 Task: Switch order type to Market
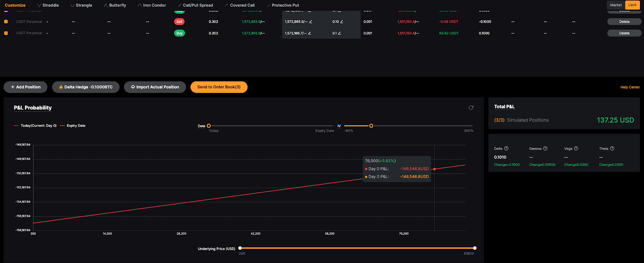[615, 5]
